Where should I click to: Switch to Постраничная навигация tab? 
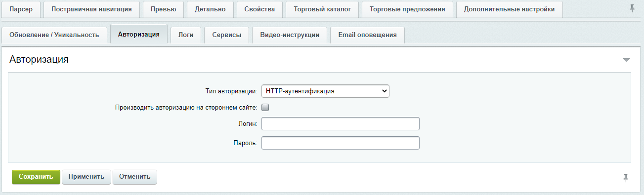(91, 9)
